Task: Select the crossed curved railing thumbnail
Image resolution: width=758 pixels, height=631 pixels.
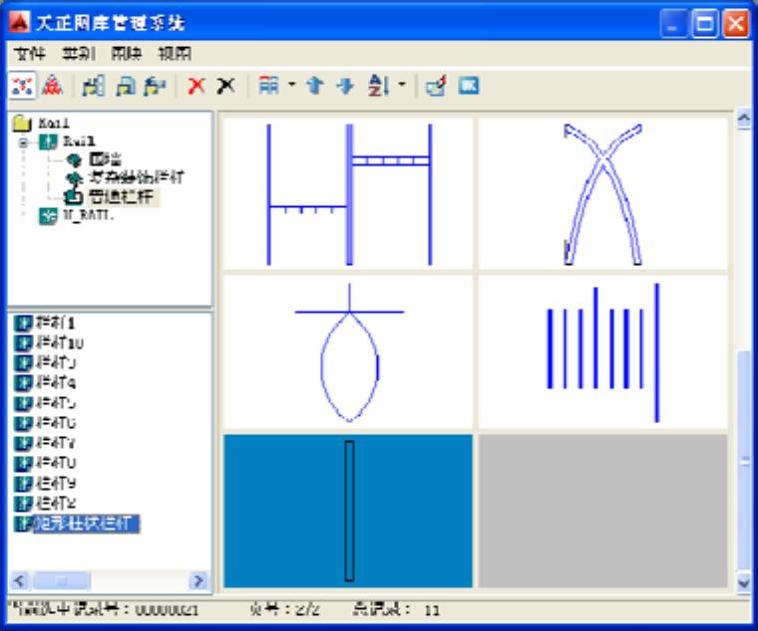Action: click(603, 194)
